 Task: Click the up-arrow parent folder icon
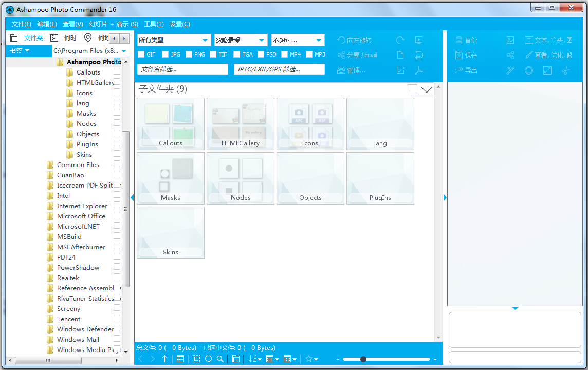(164, 359)
